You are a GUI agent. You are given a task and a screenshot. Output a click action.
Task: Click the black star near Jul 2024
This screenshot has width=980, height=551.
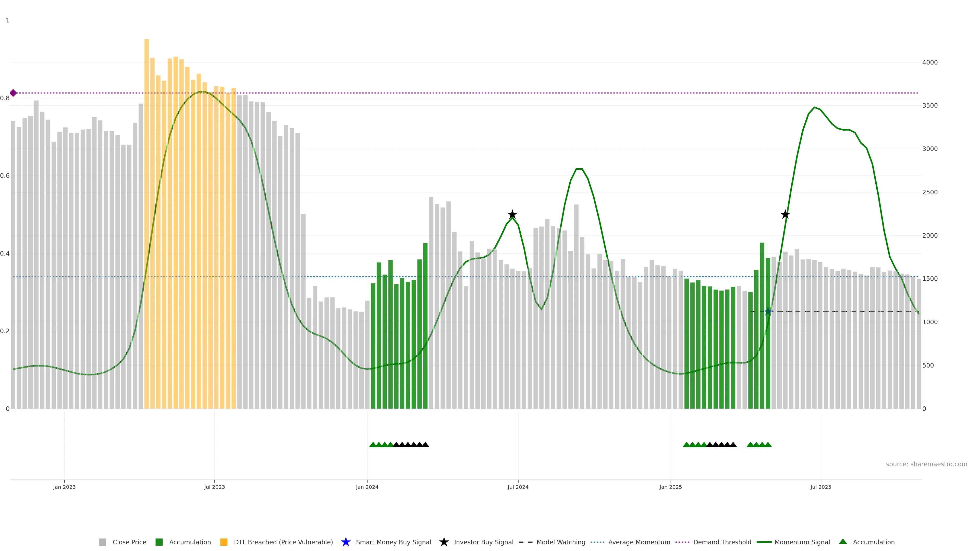[x=512, y=215]
